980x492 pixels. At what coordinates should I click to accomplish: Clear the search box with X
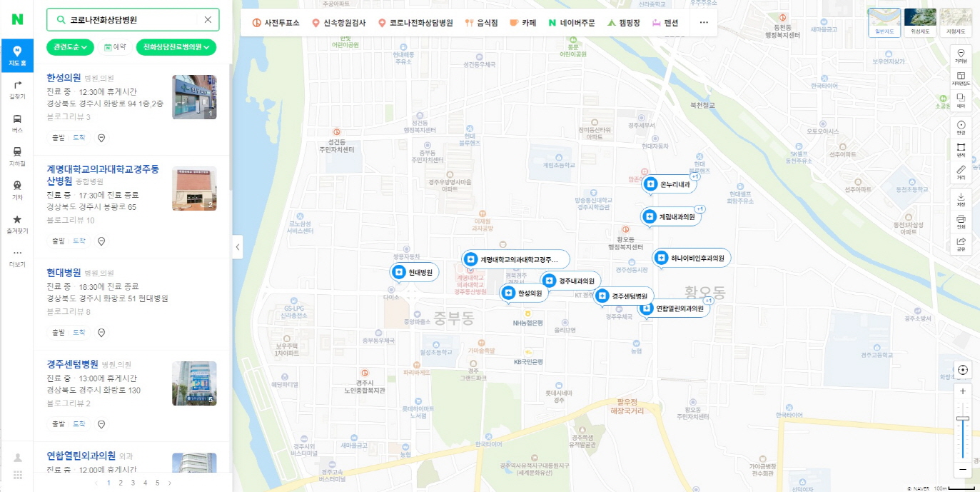click(208, 20)
